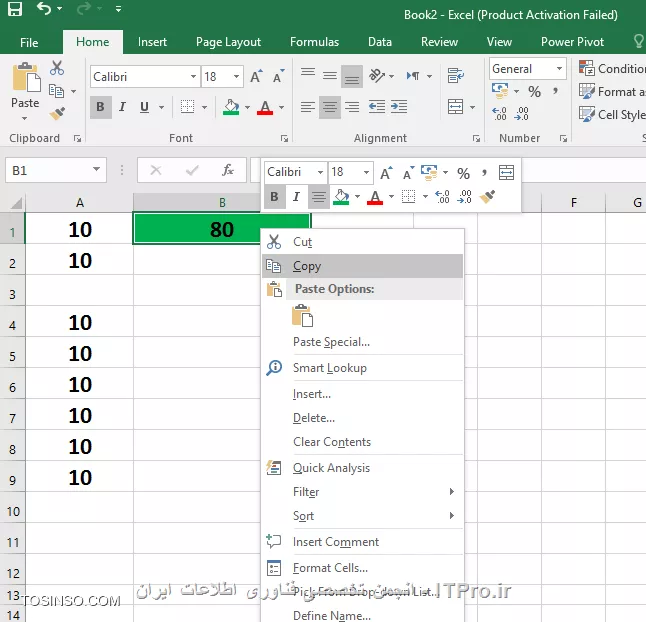This screenshot has width=646, height=622.
Task: Click the column A header
Action: click(80, 203)
